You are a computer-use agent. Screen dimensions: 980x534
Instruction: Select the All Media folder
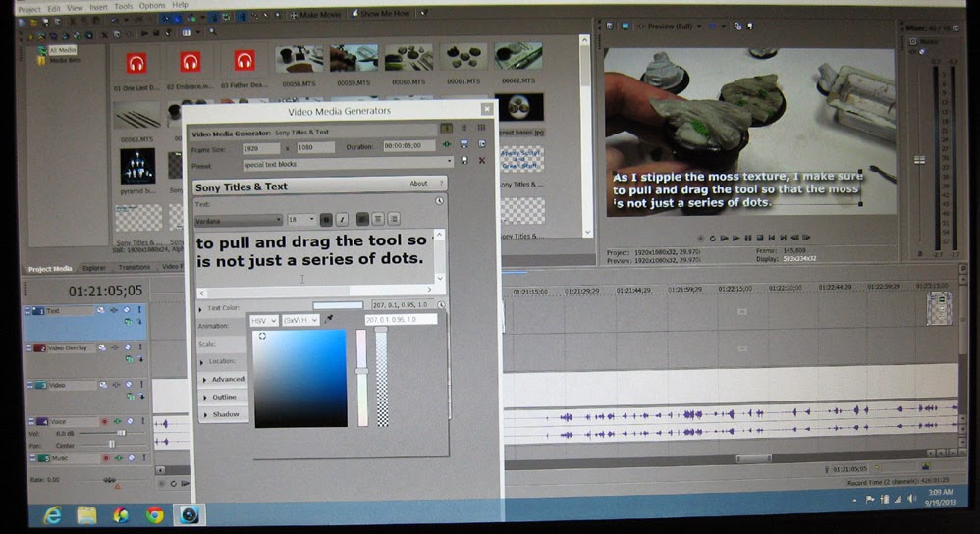pos(62,50)
